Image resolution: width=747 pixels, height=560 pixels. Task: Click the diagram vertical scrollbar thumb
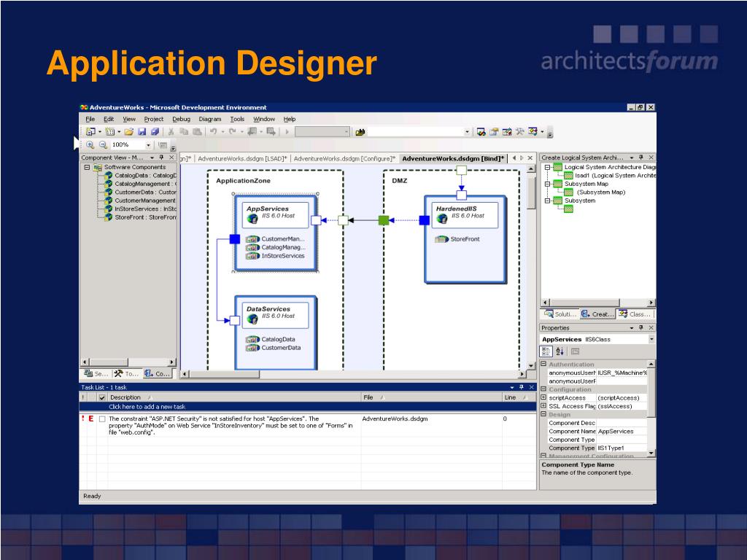click(531, 192)
